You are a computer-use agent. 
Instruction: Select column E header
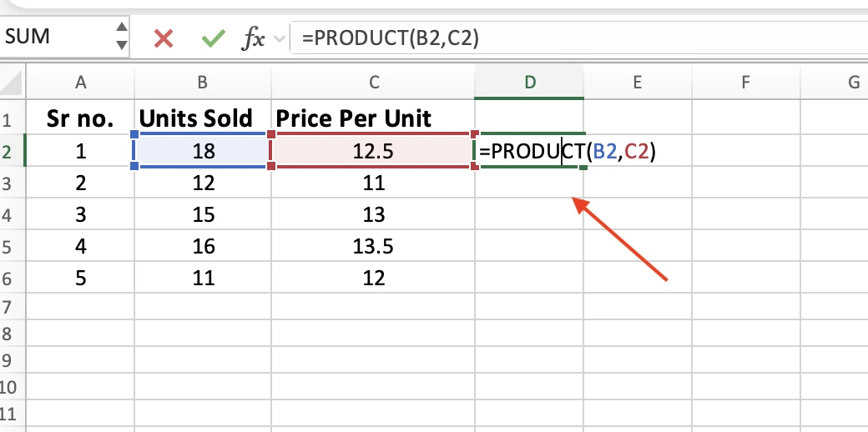click(637, 83)
